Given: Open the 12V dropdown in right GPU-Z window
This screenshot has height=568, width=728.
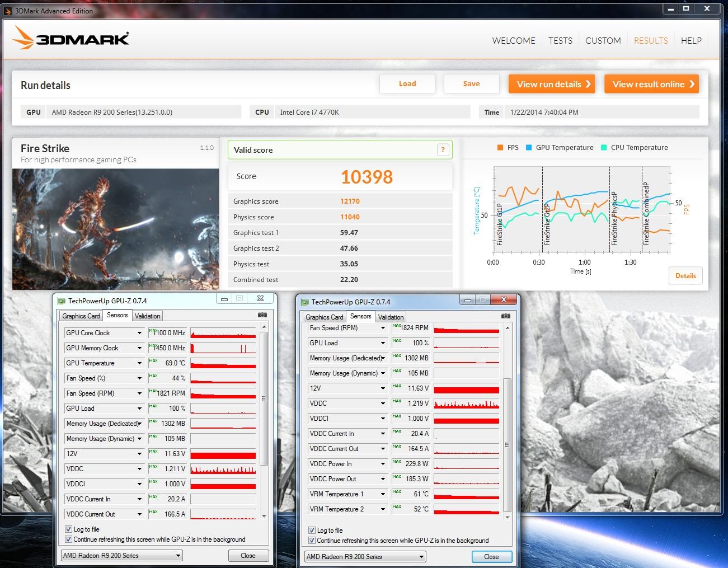Looking at the screenshot, I should (x=383, y=388).
